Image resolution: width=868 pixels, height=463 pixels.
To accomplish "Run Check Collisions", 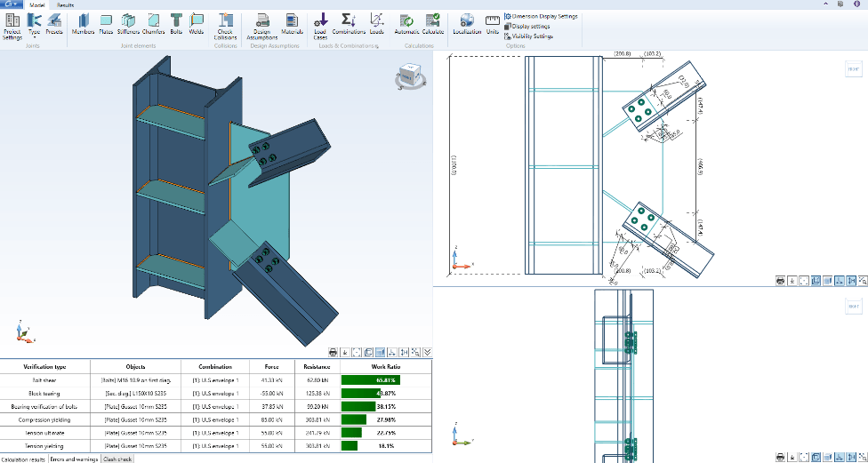I will (x=225, y=27).
